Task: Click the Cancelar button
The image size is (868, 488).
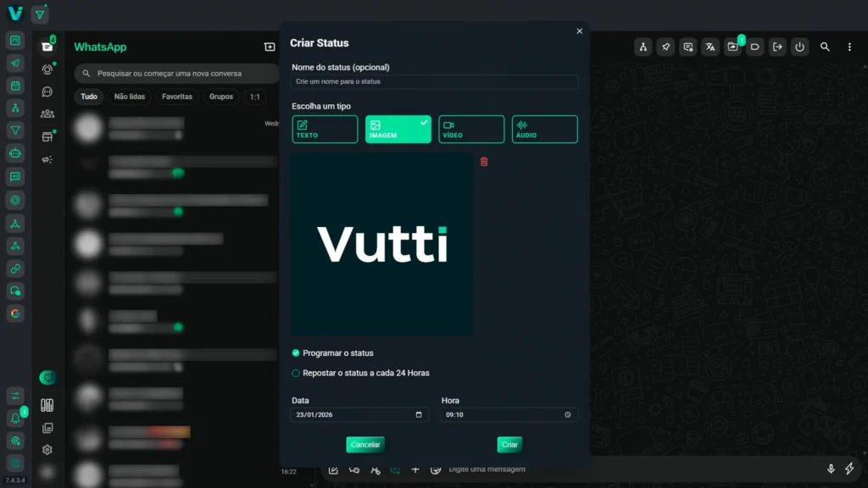Action: pyautogui.click(x=365, y=445)
